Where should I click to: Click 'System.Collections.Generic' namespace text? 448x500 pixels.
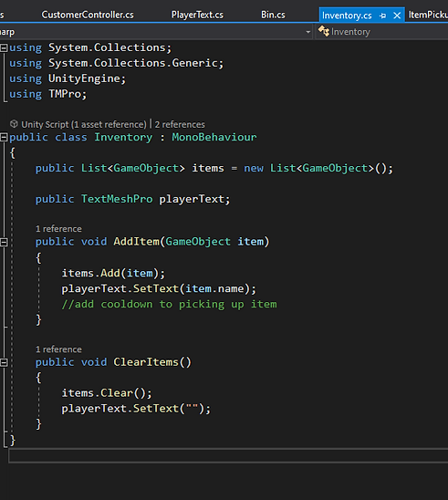[x=132, y=63]
